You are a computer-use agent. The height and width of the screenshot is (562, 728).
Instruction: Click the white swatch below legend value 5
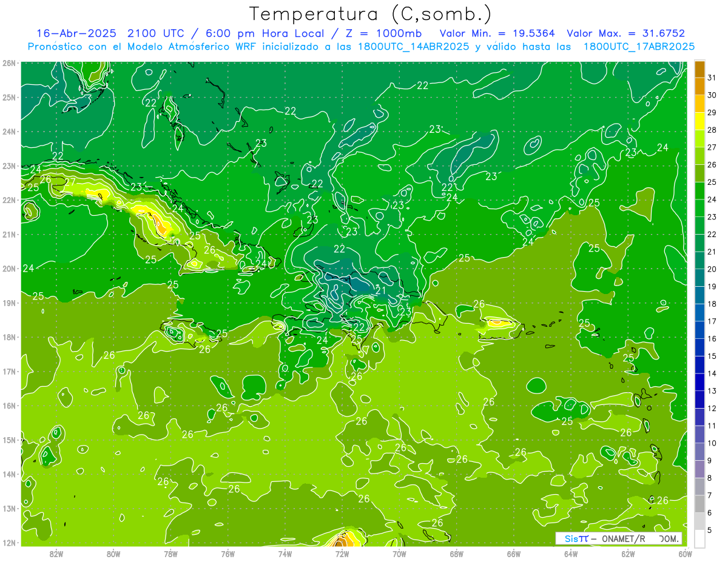point(699,538)
